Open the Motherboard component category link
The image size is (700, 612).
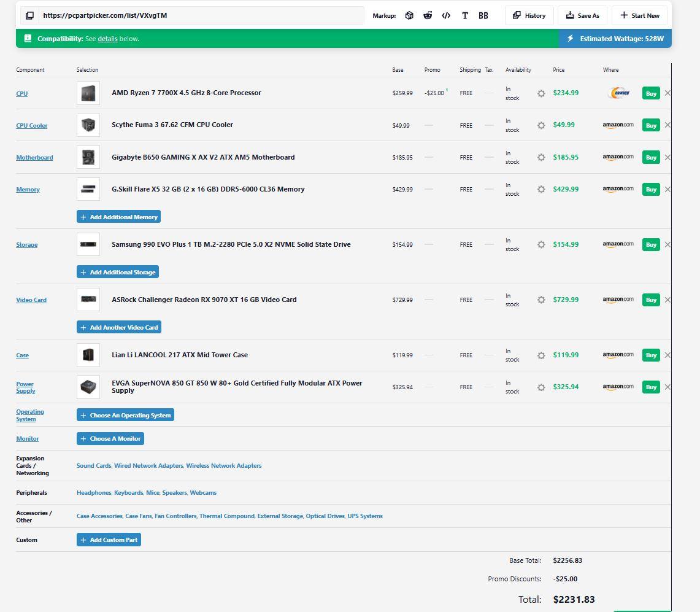click(x=34, y=157)
